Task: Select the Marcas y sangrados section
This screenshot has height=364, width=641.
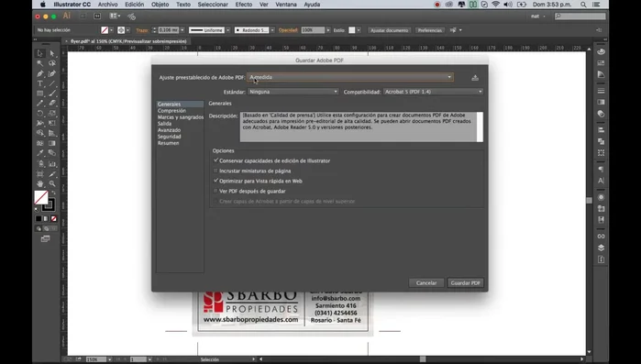Action: 181,117
